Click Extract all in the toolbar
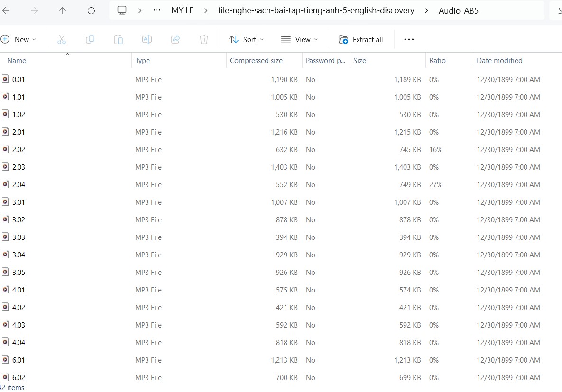The height and width of the screenshot is (392, 562). point(361,39)
